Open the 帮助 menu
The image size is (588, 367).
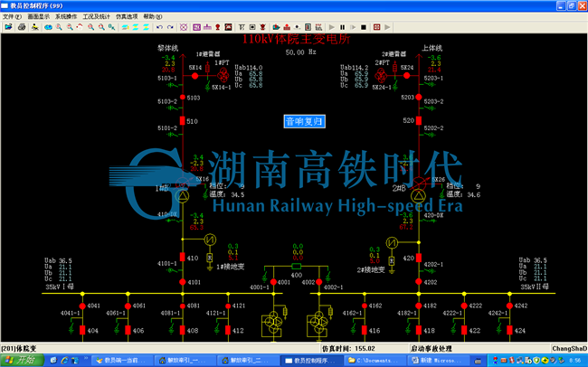click(153, 16)
